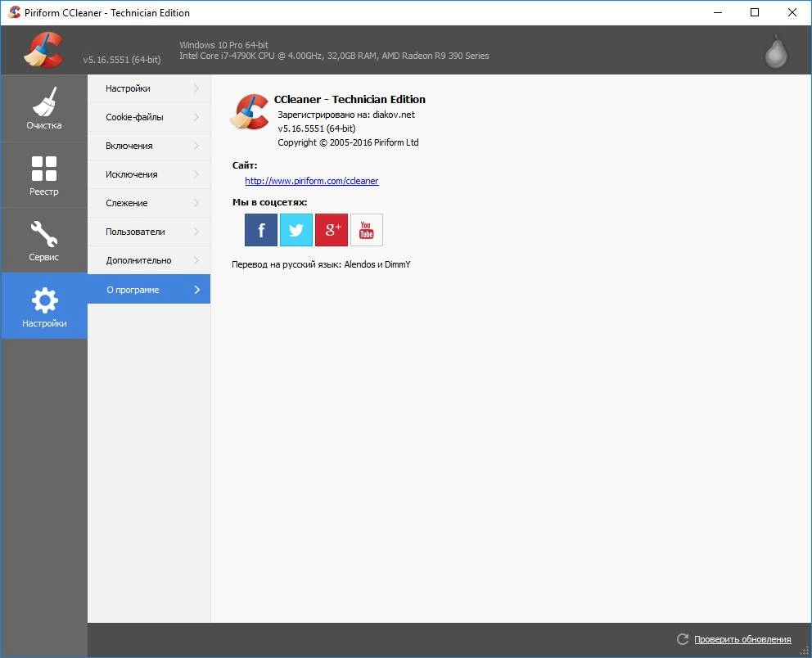Click the chevron next to the Настройки submenu item
This screenshot has width=812, height=658.
coord(196,88)
